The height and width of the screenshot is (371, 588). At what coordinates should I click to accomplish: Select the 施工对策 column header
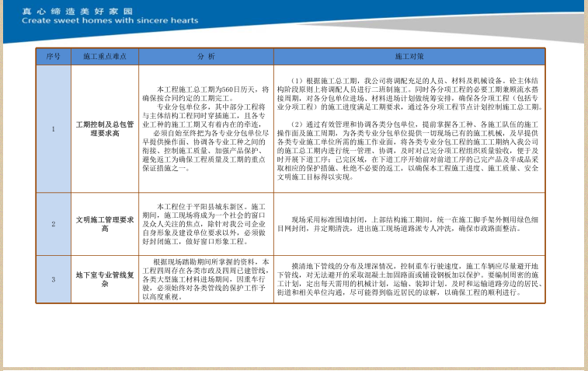pyautogui.click(x=409, y=57)
